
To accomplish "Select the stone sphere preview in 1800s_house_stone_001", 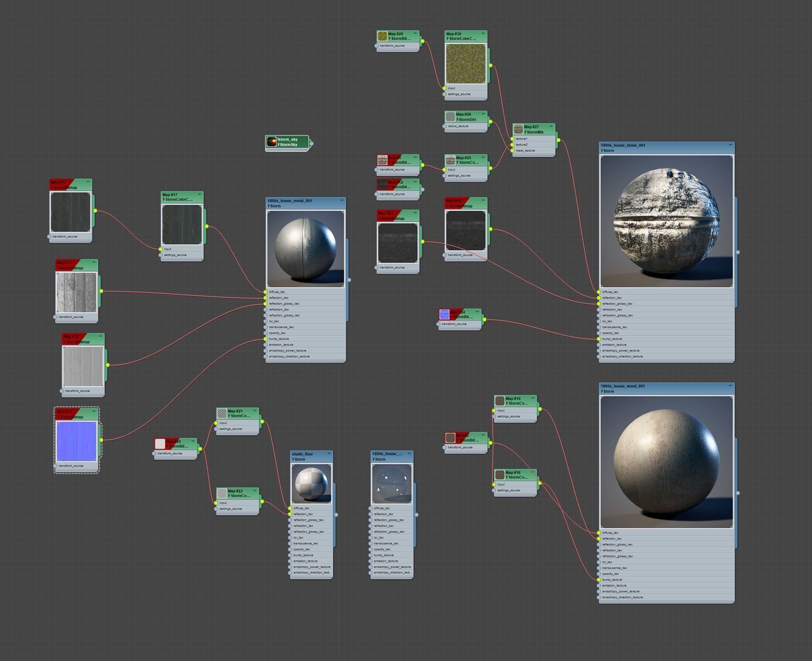I will (667, 221).
